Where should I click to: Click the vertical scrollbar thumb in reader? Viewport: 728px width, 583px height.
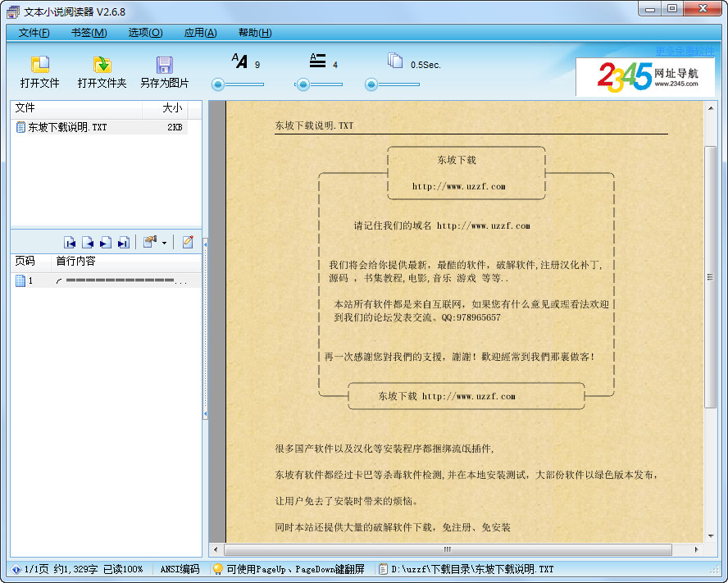(710, 277)
